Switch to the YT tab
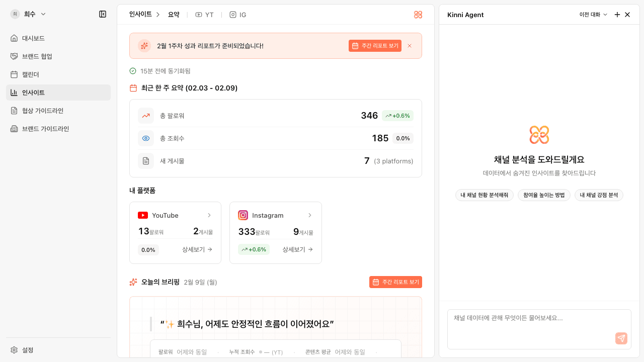Screen dimensions: 644x362 click(204, 15)
